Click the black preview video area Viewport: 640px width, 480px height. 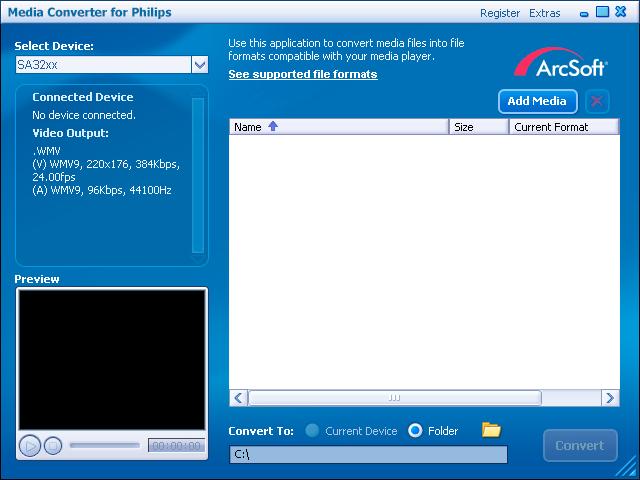[x=112, y=359]
